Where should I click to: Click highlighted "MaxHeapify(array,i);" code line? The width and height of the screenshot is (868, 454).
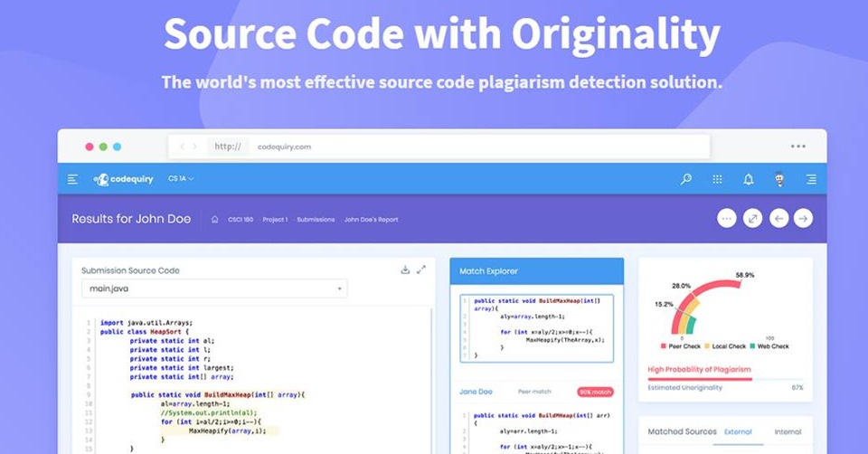[227, 430]
